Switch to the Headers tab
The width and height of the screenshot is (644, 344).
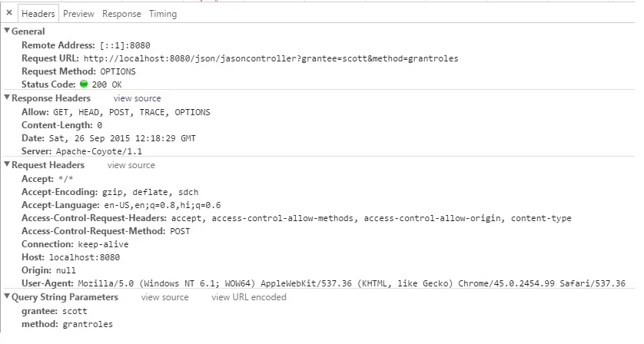(38, 14)
